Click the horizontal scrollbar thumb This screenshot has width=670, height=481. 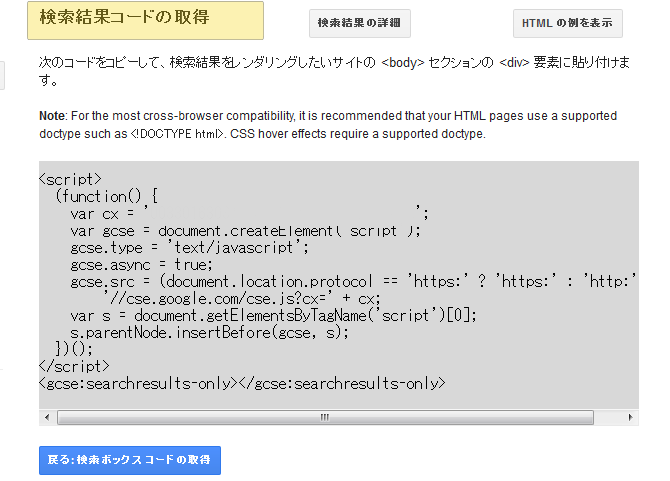(325, 417)
